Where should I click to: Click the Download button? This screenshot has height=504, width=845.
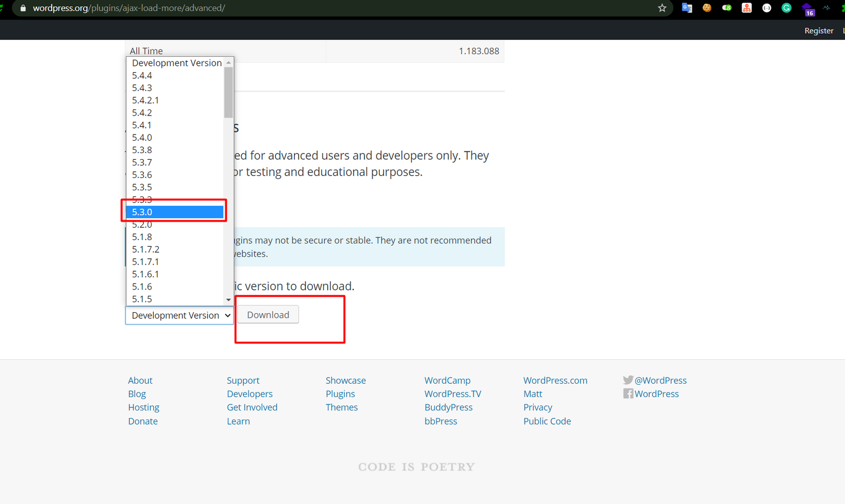(268, 315)
